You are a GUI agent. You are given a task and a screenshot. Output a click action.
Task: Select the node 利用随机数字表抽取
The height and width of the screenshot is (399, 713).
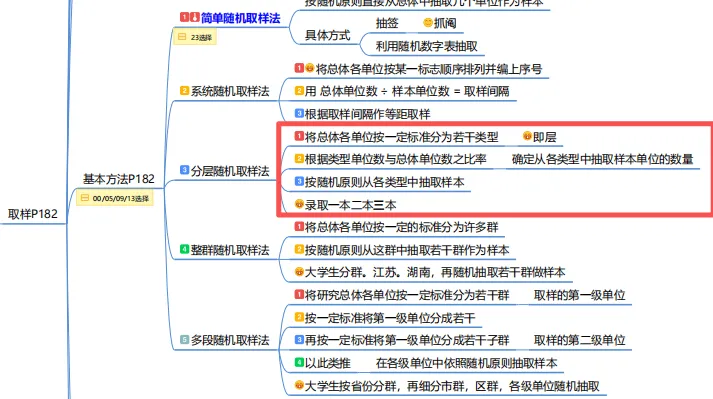pos(427,46)
